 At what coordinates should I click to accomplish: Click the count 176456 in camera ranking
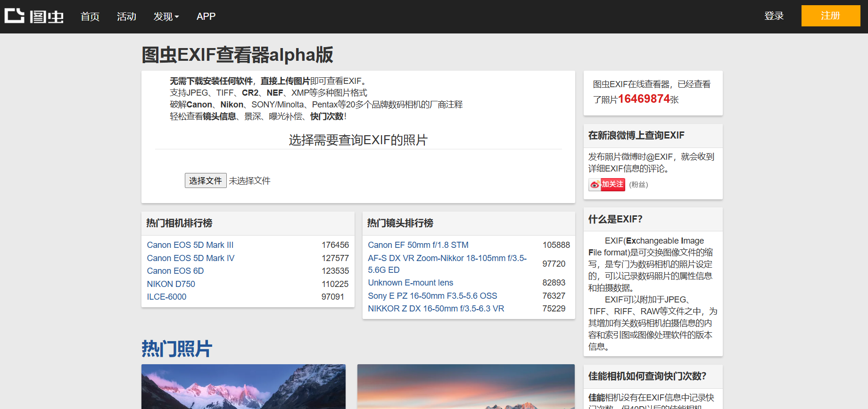(335, 245)
